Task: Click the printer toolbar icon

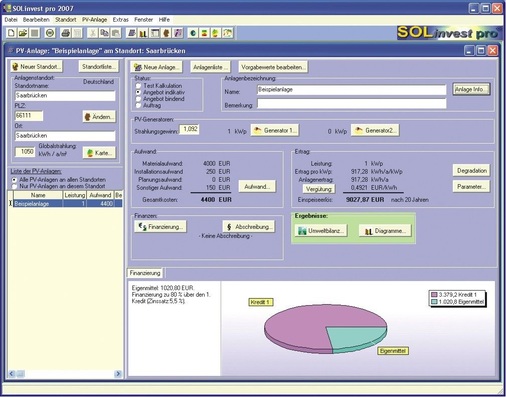Action: click(66, 33)
